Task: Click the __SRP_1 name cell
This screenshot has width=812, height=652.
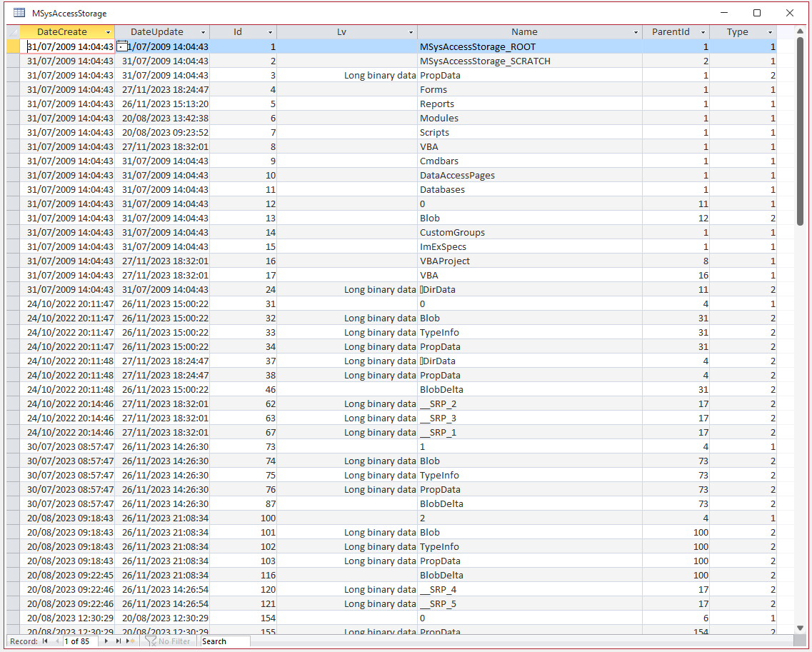Action: pos(530,433)
